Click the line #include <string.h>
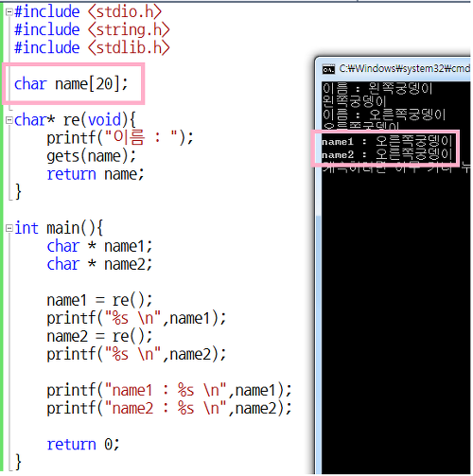 pos(92,30)
